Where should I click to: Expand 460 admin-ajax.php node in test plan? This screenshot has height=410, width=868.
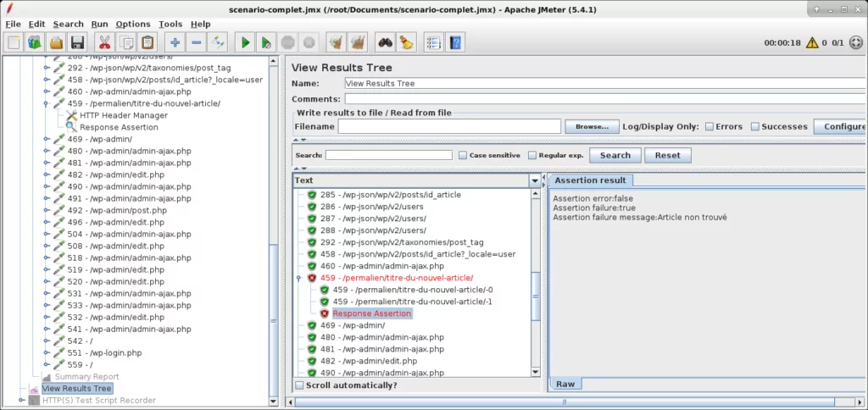[x=47, y=91]
